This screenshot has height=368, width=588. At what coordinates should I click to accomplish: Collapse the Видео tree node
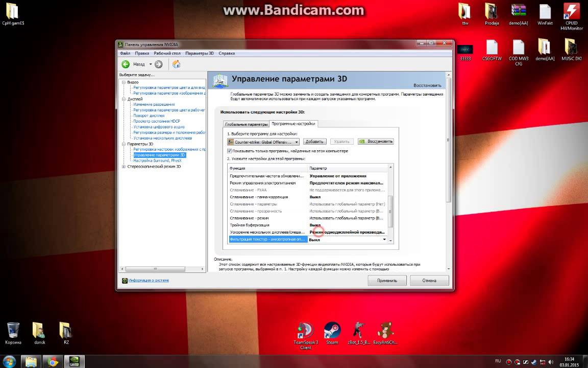coord(124,82)
